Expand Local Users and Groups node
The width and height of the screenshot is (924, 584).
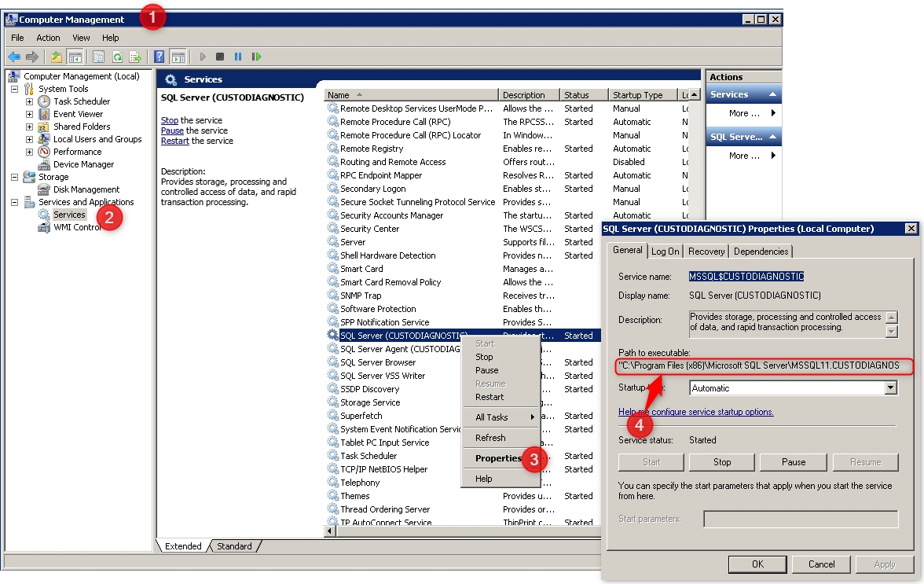[x=30, y=139]
